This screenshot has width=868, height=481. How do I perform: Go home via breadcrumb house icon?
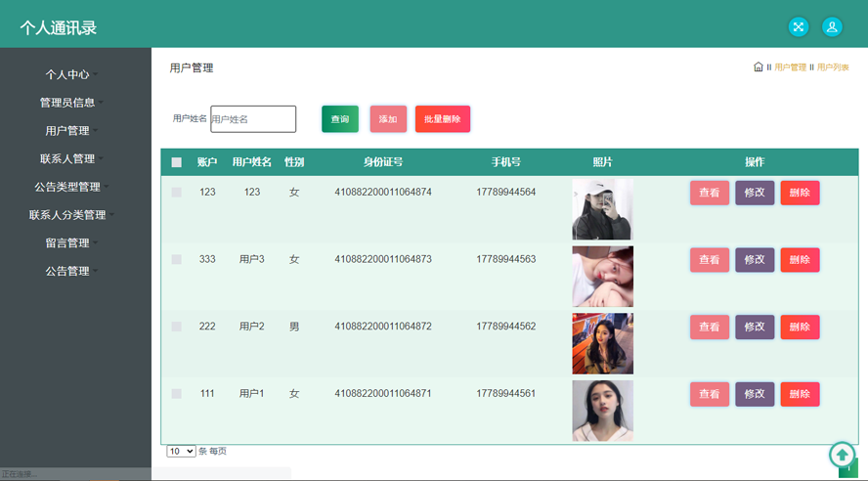(x=758, y=67)
